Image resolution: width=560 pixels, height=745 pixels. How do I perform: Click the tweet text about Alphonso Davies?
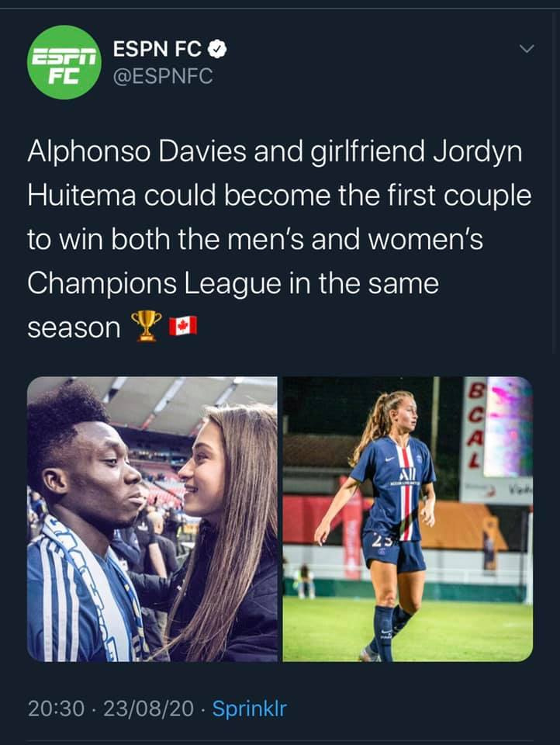(x=279, y=239)
